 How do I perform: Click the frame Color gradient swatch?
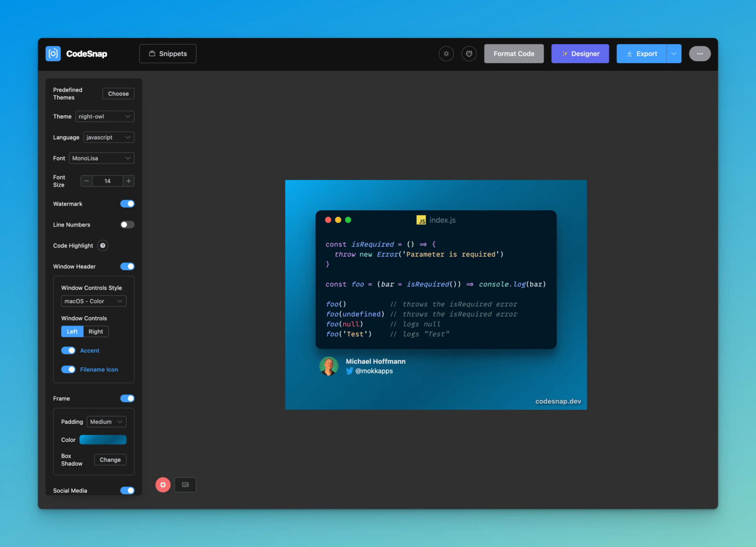click(103, 440)
